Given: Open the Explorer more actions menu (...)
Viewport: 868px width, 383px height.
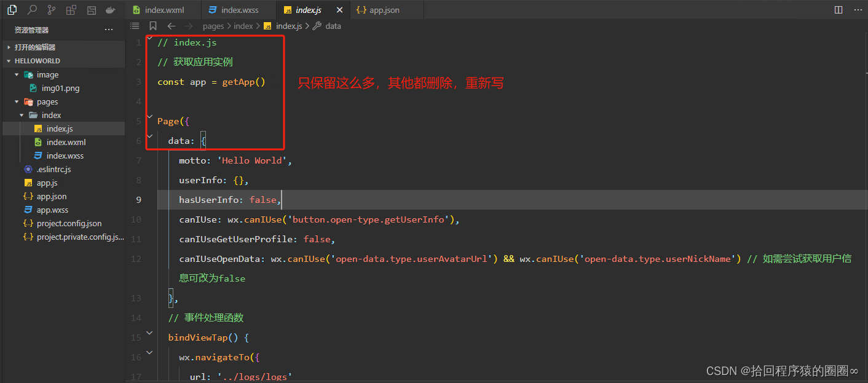Looking at the screenshot, I should (x=109, y=29).
